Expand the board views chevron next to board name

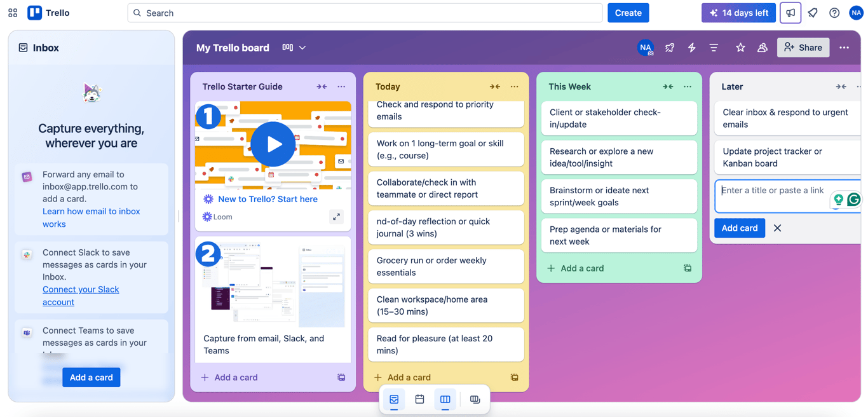click(303, 48)
